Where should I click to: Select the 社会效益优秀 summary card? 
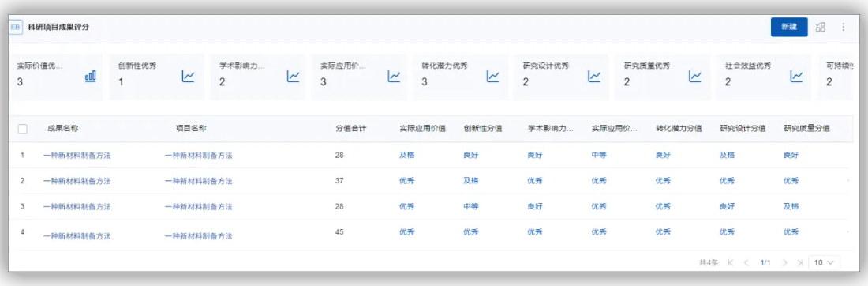765,77
